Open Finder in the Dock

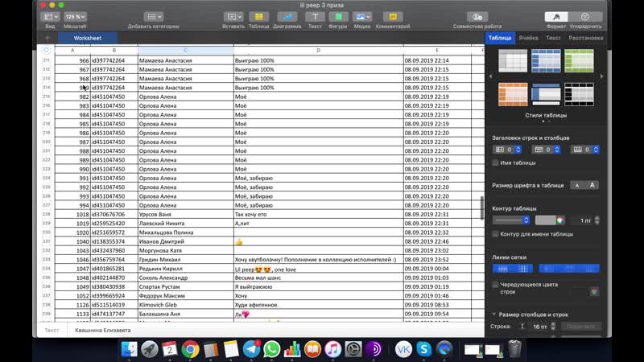pyautogui.click(x=130, y=349)
